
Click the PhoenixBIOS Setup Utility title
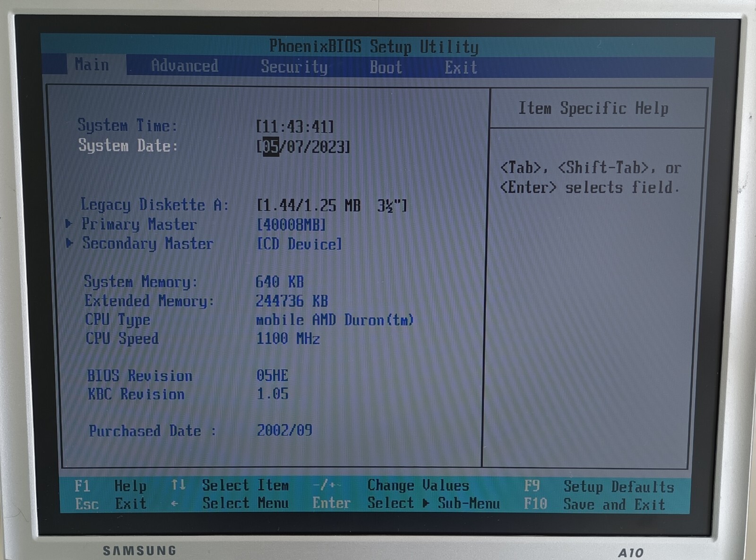click(x=374, y=46)
